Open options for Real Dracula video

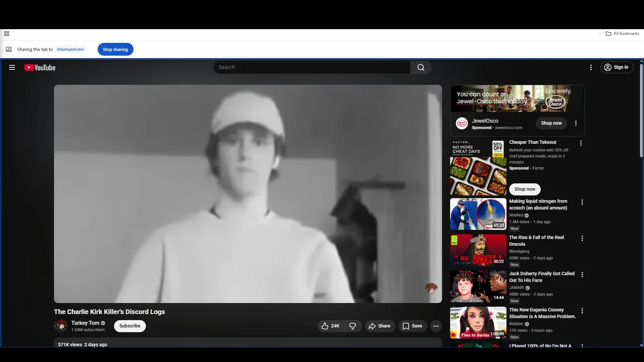click(x=582, y=238)
